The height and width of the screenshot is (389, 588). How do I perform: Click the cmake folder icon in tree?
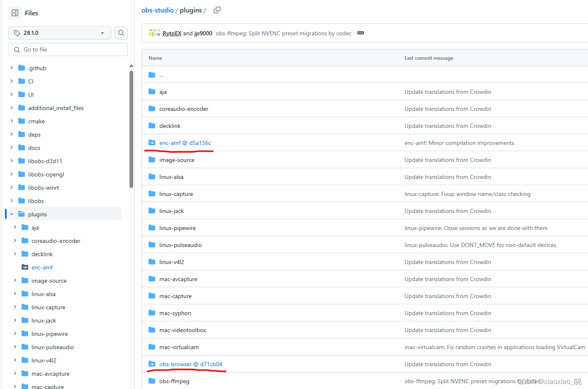pos(22,121)
